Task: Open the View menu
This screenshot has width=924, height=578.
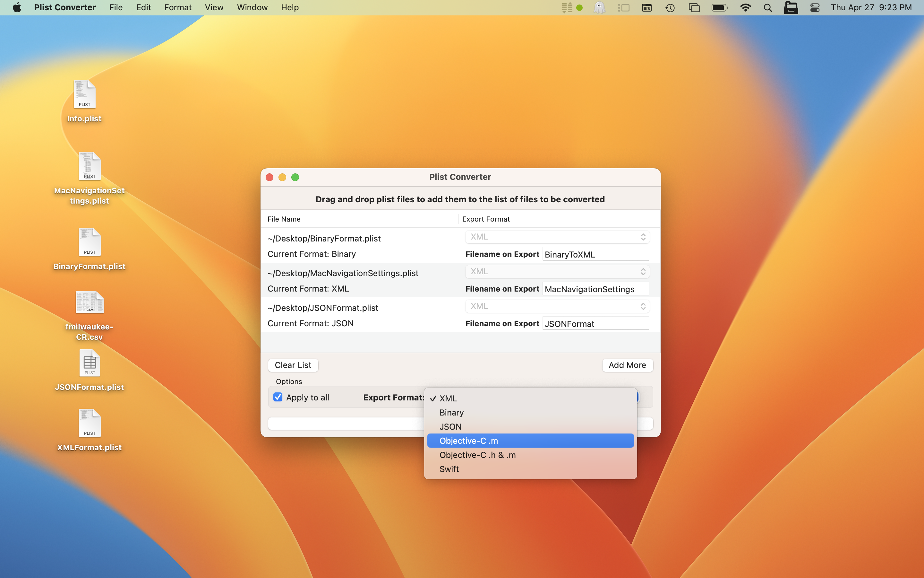Action: [214, 7]
